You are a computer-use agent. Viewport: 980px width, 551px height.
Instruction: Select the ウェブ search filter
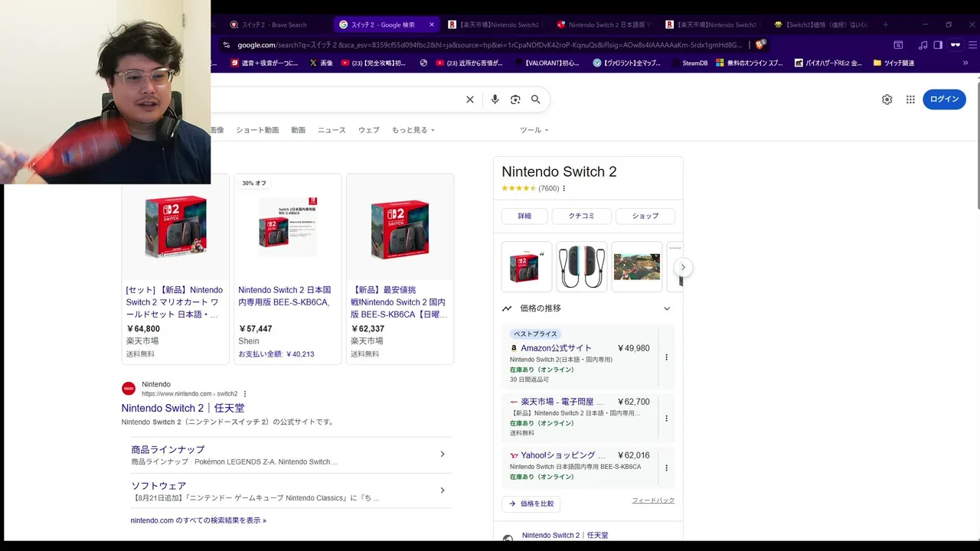pyautogui.click(x=368, y=130)
